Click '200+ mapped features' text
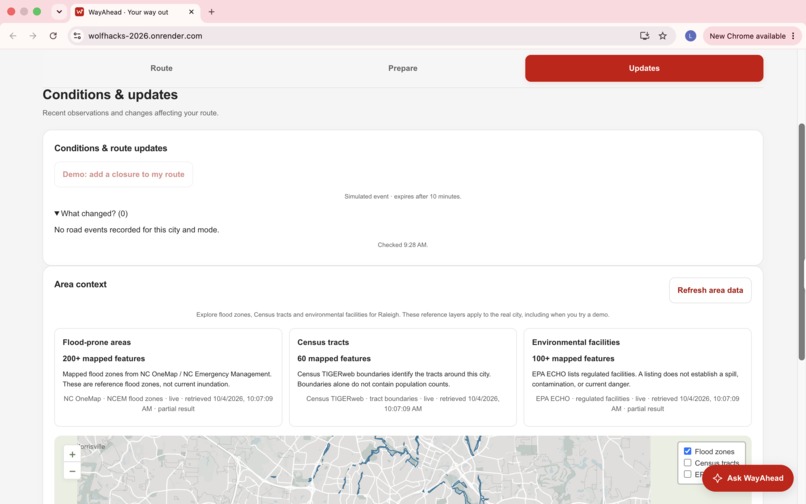This screenshot has width=806, height=504. (104, 358)
